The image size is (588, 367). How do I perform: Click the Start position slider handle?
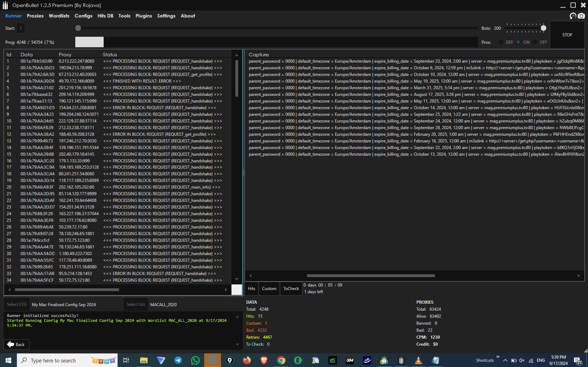[x=78, y=28]
